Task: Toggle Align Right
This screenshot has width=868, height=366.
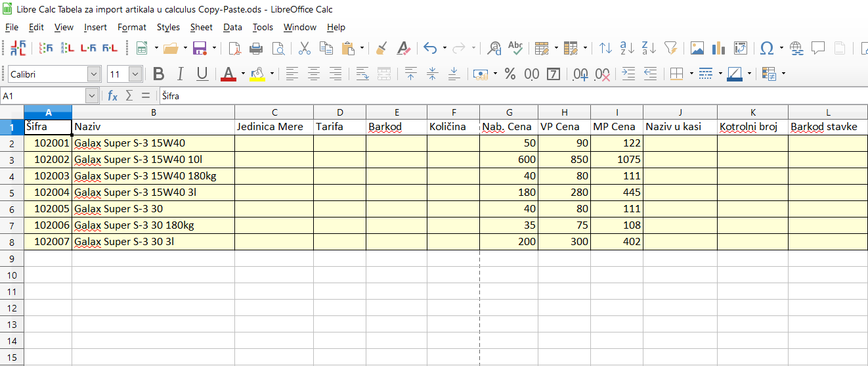Action: click(336, 74)
